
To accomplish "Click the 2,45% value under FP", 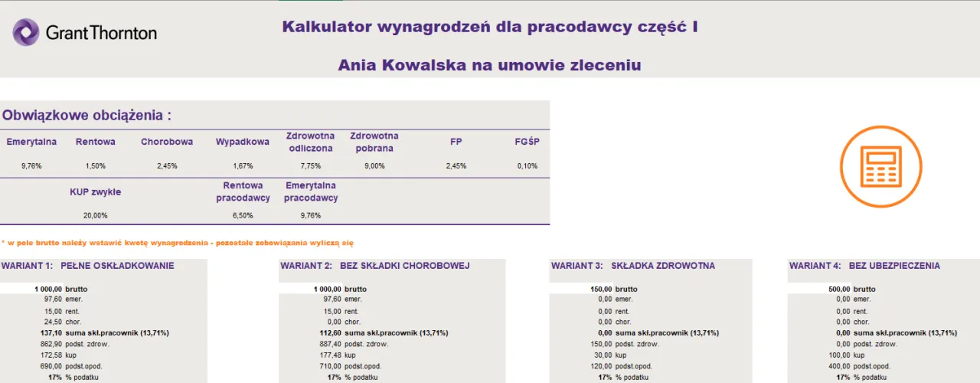I will pos(456,165).
